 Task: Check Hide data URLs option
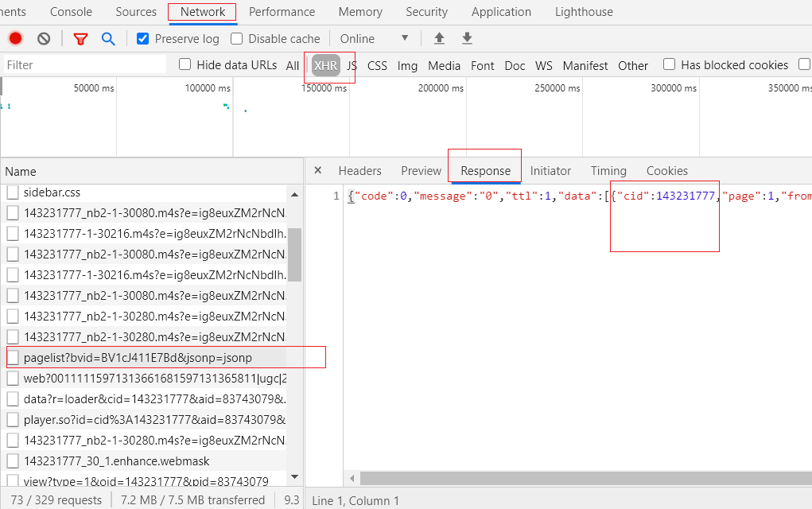(185, 64)
